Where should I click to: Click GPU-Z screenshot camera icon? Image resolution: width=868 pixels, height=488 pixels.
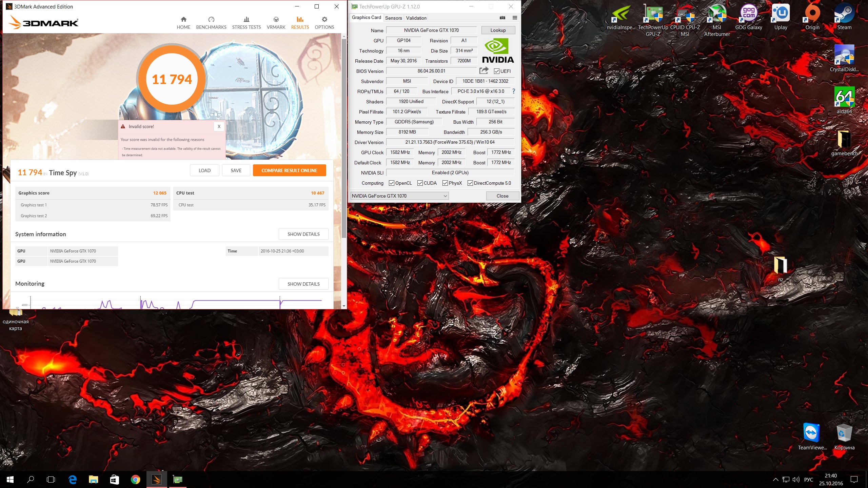(502, 18)
